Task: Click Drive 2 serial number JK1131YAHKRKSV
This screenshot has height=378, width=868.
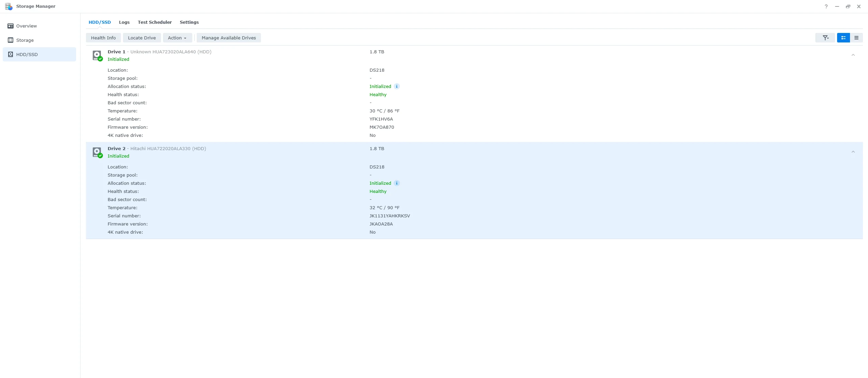Action: click(390, 216)
